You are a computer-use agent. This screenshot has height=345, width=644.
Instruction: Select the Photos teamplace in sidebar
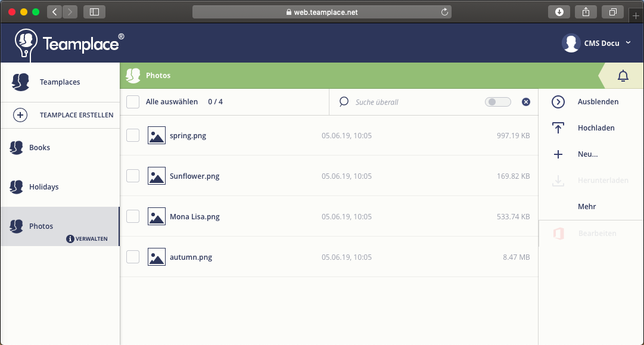click(x=60, y=226)
